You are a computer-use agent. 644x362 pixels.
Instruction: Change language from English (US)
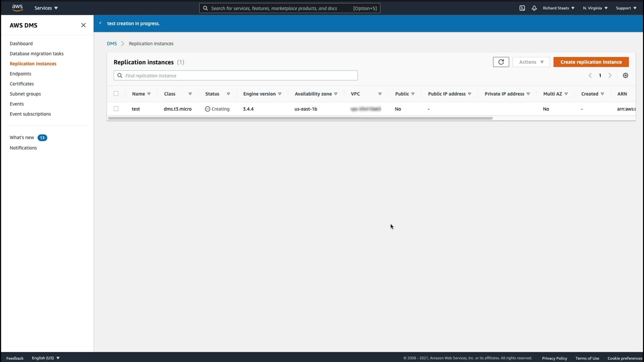(46, 358)
